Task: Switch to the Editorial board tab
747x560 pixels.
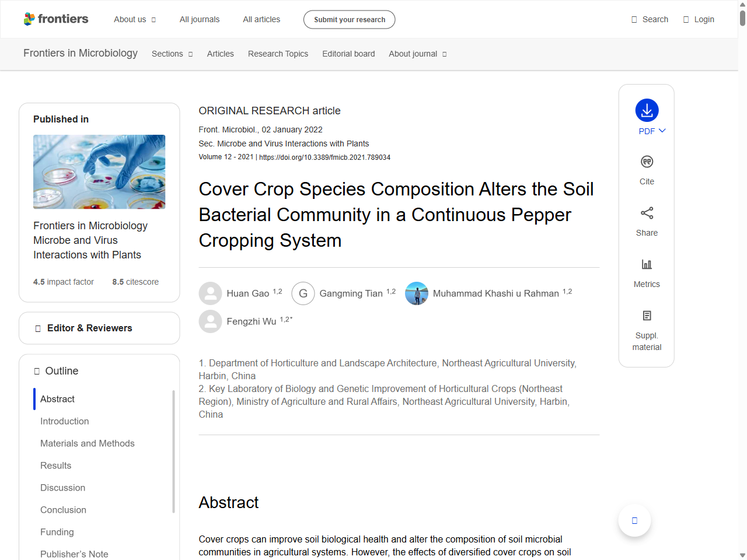Action: [348, 54]
